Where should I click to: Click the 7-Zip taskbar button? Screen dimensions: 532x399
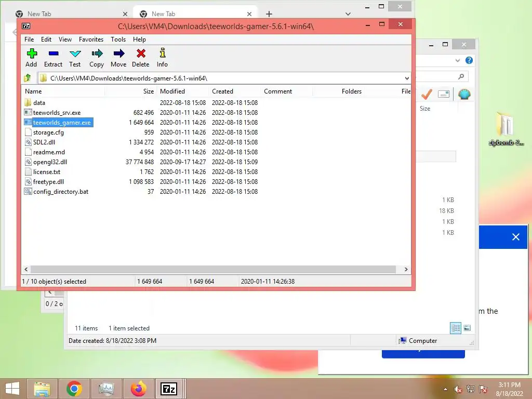click(169, 389)
